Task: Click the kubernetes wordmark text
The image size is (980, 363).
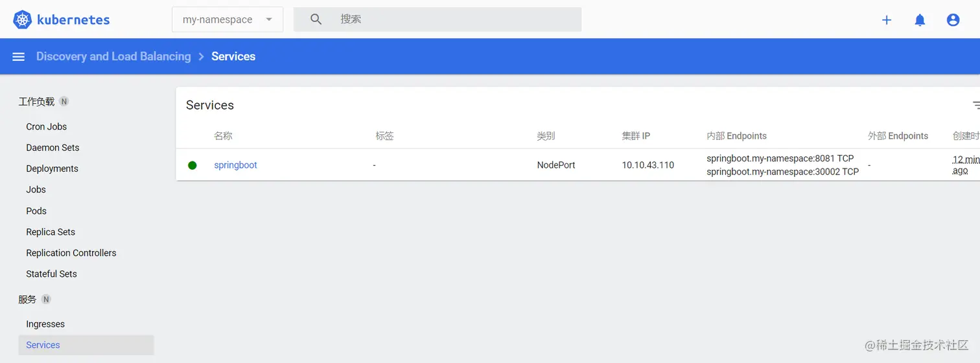Action: (x=73, y=20)
